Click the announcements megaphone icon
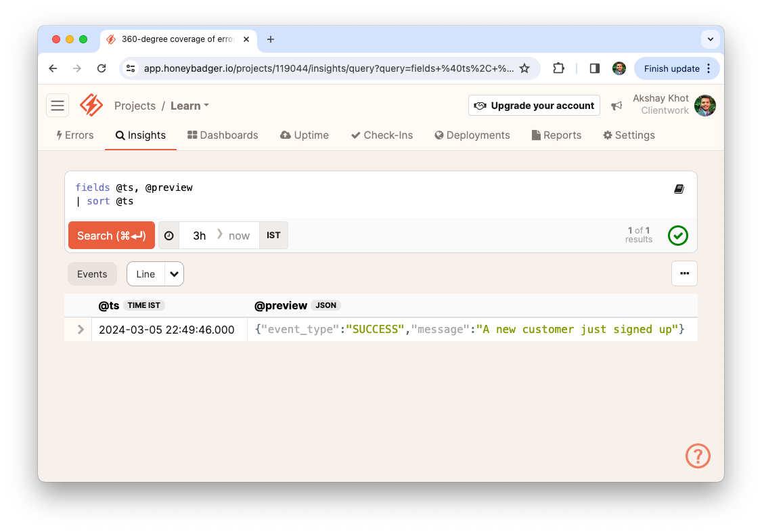 (x=618, y=105)
